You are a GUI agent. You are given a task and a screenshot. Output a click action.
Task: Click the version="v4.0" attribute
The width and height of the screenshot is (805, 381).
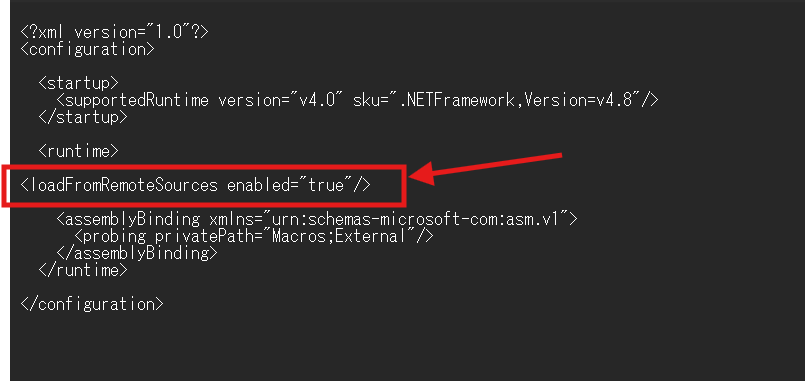coord(280,100)
